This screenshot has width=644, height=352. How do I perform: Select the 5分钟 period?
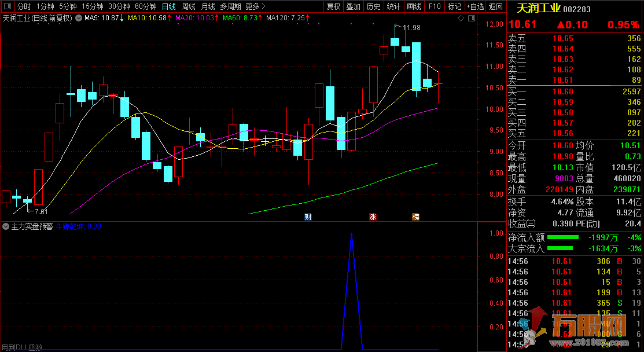pyautogui.click(x=68, y=6)
